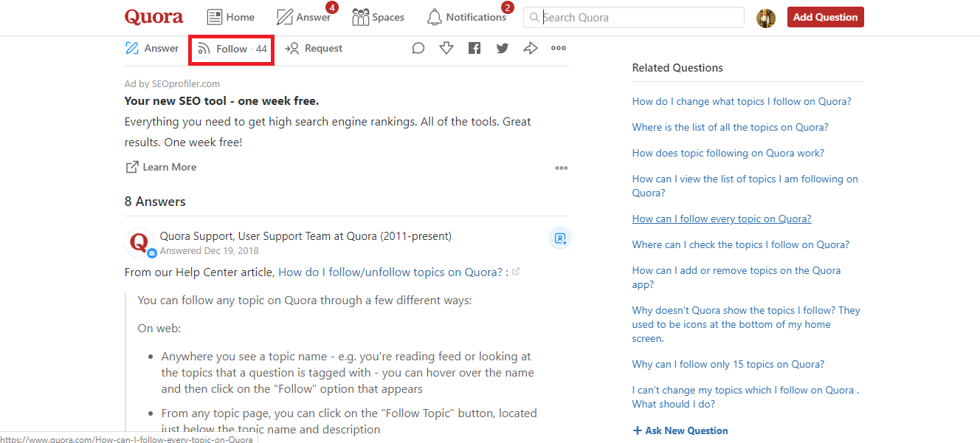Open the question comment bubble icon

(418, 48)
